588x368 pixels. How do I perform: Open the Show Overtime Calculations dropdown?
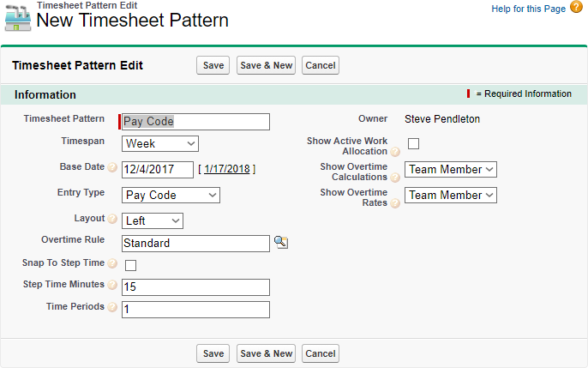click(x=451, y=169)
